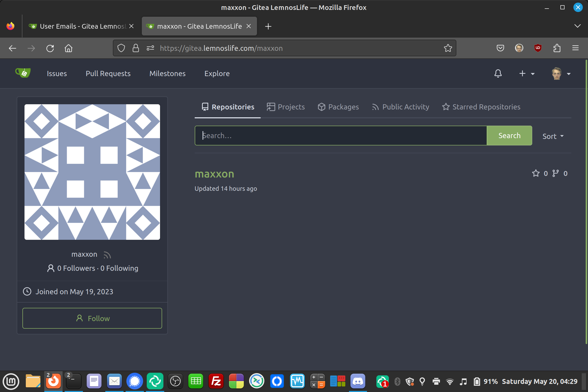Switch to the Projects tab
The width and height of the screenshot is (588, 392).
pyautogui.click(x=286, y=107)
